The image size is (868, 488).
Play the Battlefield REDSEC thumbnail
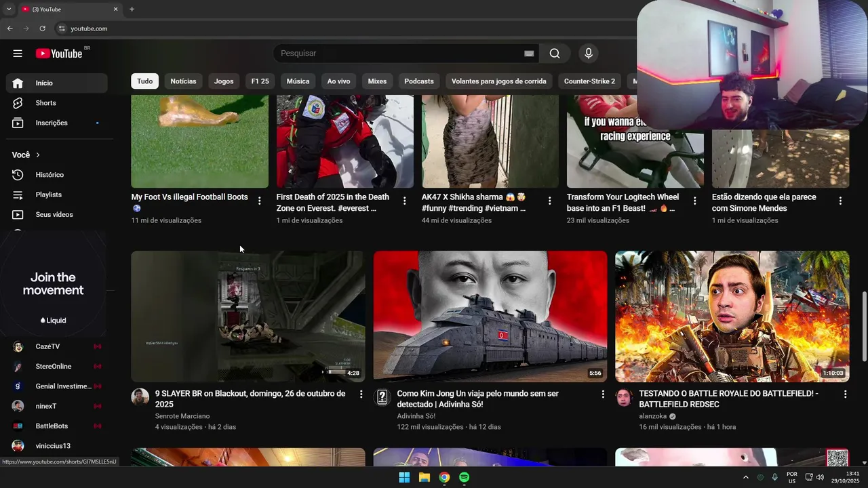pyautogui.click(x=732, y=317)
